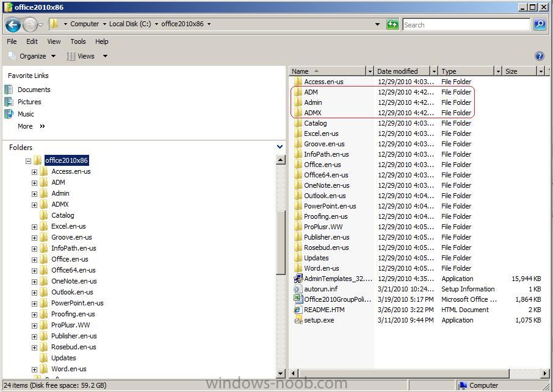Click the Pictures favorite link icon
The image size is (553, 392).
coord(9,102)
